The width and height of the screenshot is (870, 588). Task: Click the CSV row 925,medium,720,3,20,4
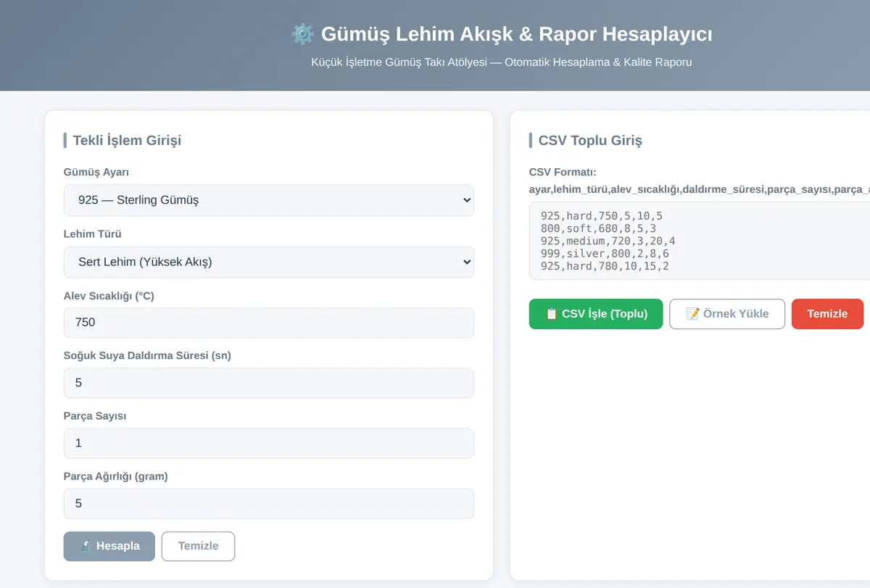[608, 241]
